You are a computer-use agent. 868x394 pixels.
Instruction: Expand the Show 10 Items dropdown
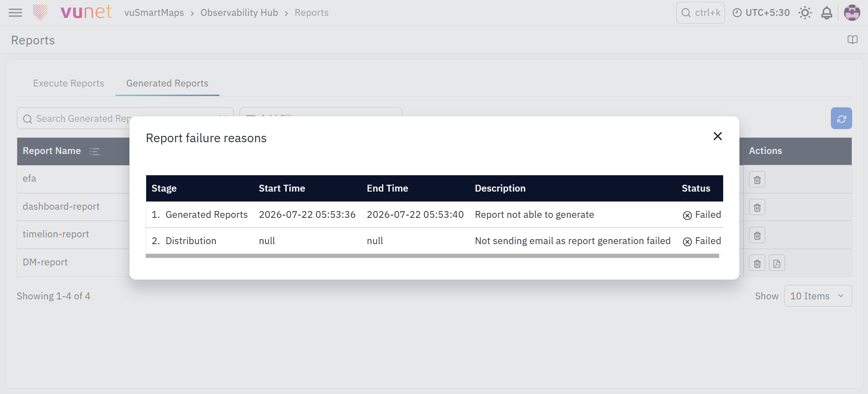point(818,296)
